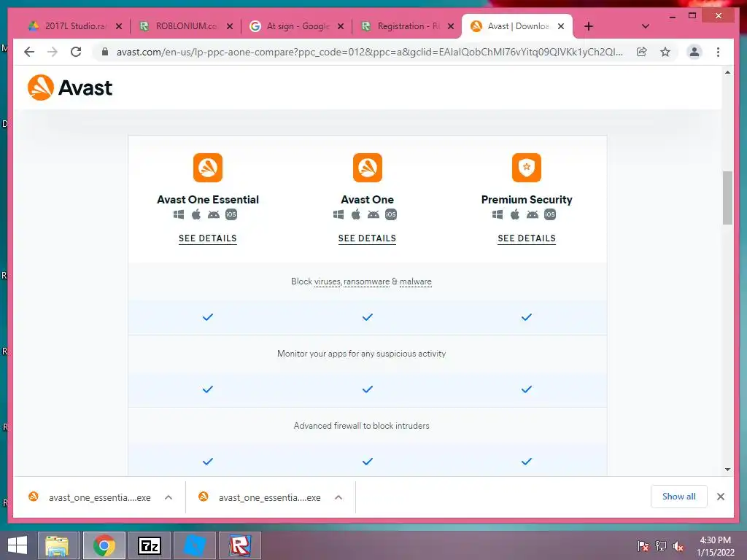This screenshot has height=560, width=747.
Task: Close the At sign - Google tab
Action: tap(341, 26)
